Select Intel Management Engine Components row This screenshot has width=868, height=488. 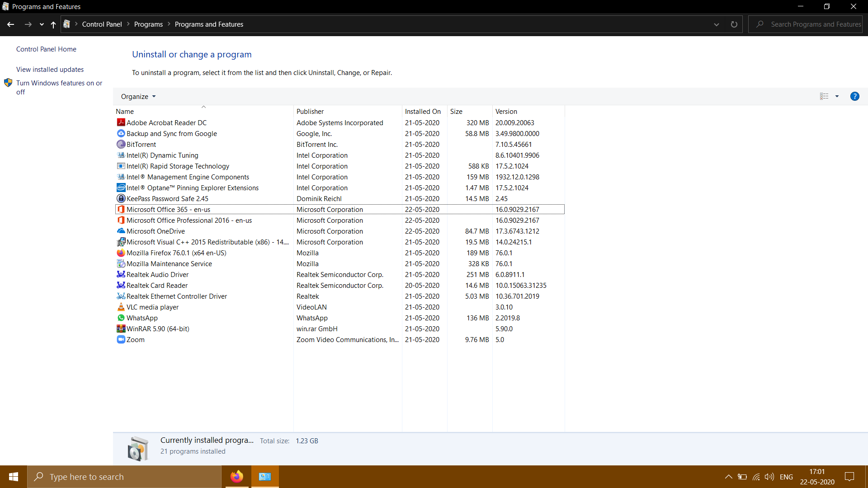click(x=340, y=177)
